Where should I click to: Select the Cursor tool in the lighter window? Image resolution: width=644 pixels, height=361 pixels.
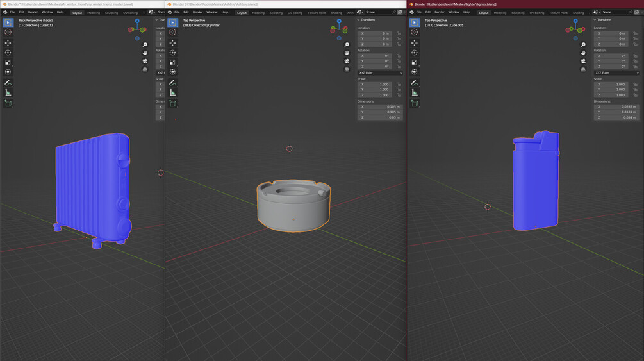coord(415,32)
